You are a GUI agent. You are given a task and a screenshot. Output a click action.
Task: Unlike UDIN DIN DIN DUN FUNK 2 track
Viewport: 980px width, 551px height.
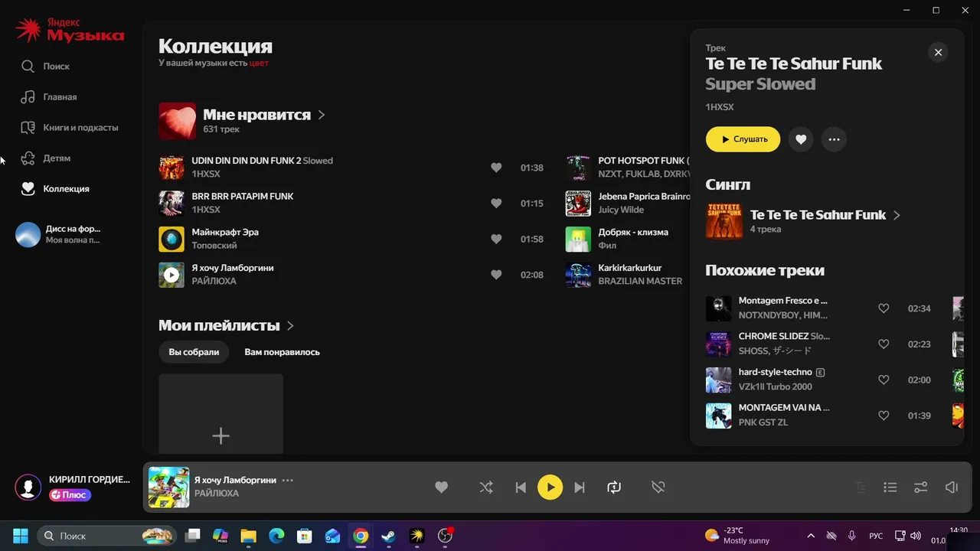click(x=496, y=168)
